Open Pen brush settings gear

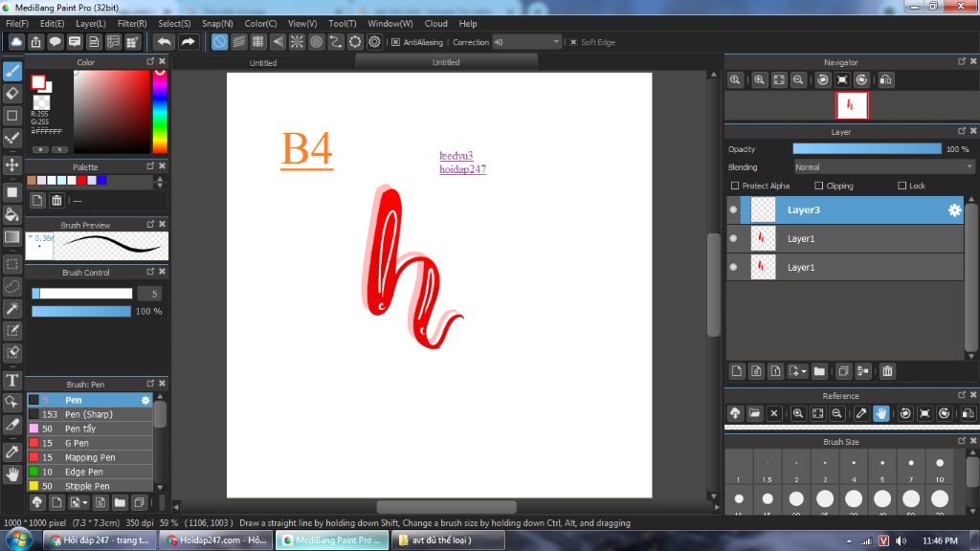coord(145,400)
